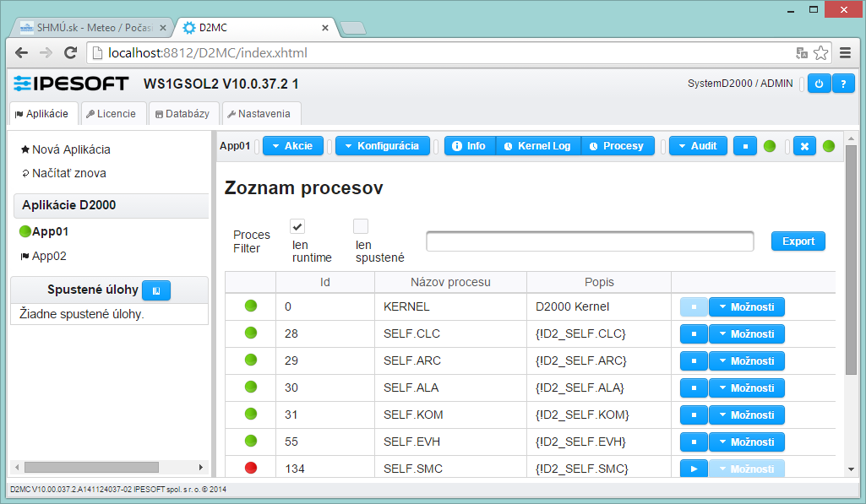The image size is (866, 504).
Task: Click Nová Aplikácia link in sidebar
Action: (71, 149)
